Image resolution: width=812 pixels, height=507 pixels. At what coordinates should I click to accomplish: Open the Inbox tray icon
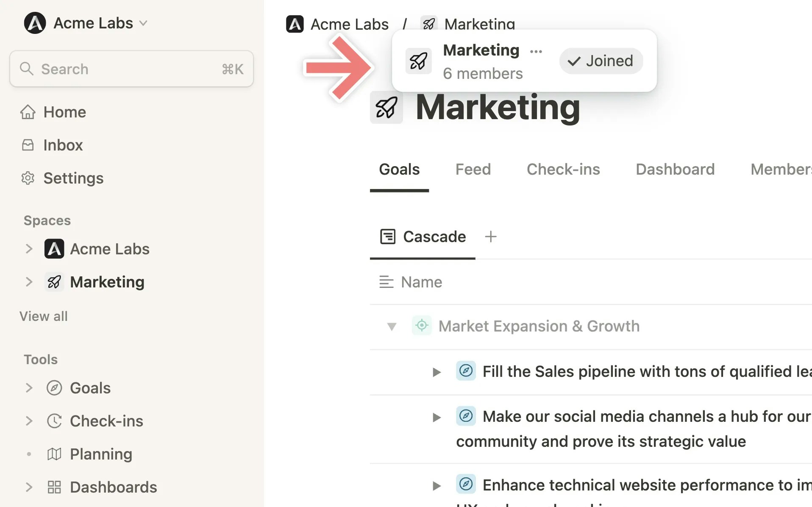pyautogui.click(x=28, y=145)
